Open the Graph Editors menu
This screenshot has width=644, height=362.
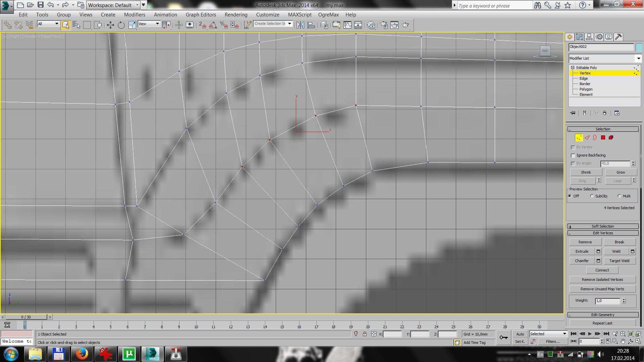point(201,15)
